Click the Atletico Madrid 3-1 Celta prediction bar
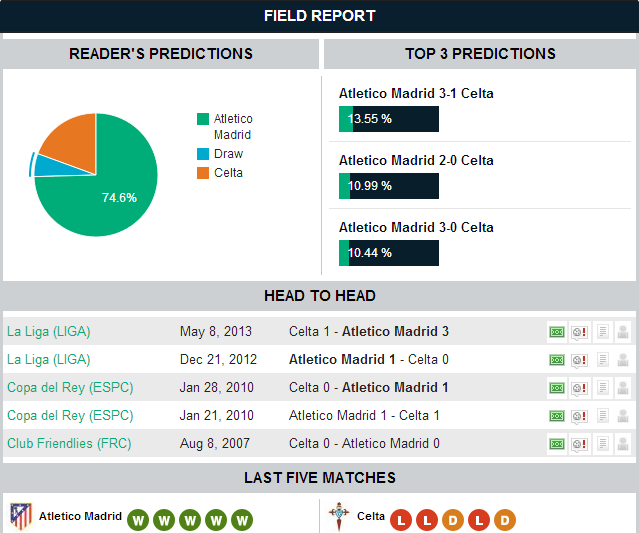639x533 pixels. pyautogui.click(x=388, y=119)
